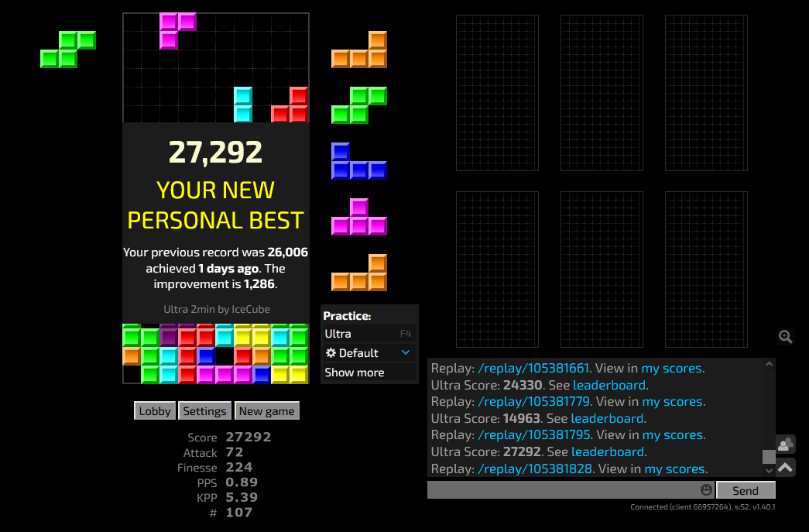Viewport: 809px width, 532px height.
Task: Open leaderboard link for score 24330
Action: point(609,385)
